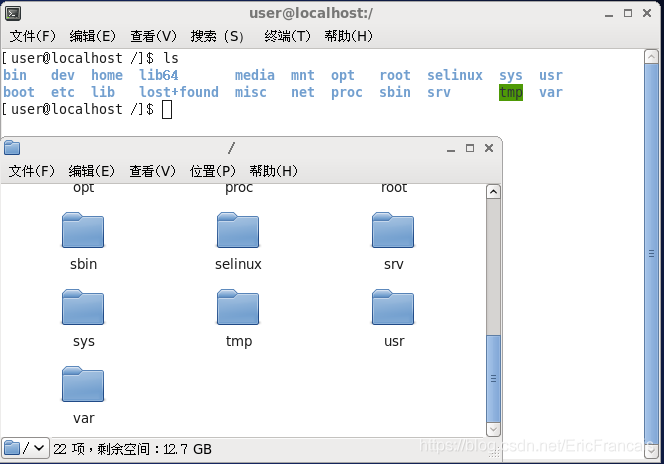The width and height of the screenshot is (664, 464).
Task: Select the sbin folder label
Action: 83,264
